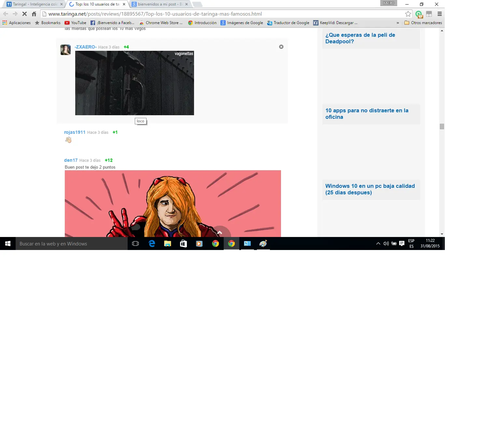Image resolution: width=504 pixels, height=431 pixels.
Task: Open the ¡Bienvenido a Faceb... bookmark
Action: (x=112, y=23)
